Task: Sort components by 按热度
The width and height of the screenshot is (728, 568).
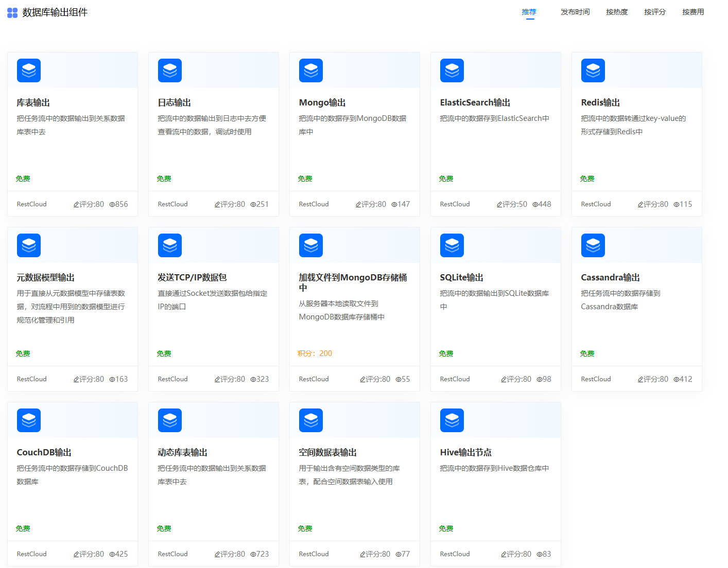Action: [617, 12]
